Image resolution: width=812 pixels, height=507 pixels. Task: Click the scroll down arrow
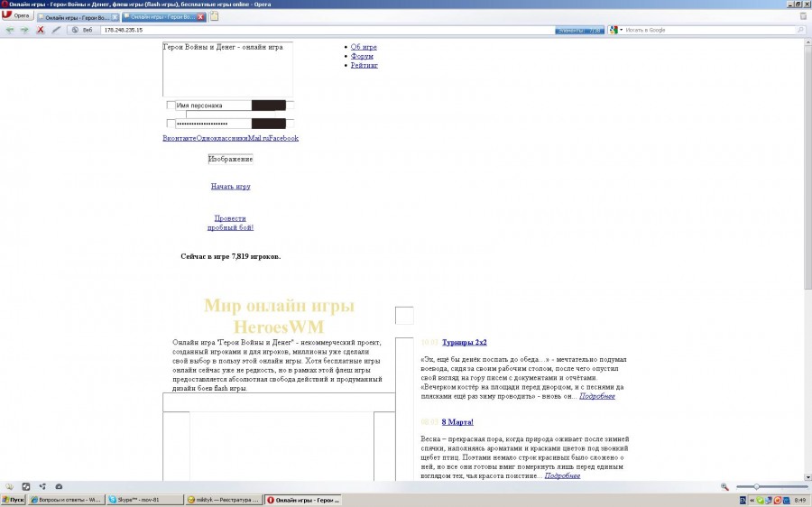[807, 477]
